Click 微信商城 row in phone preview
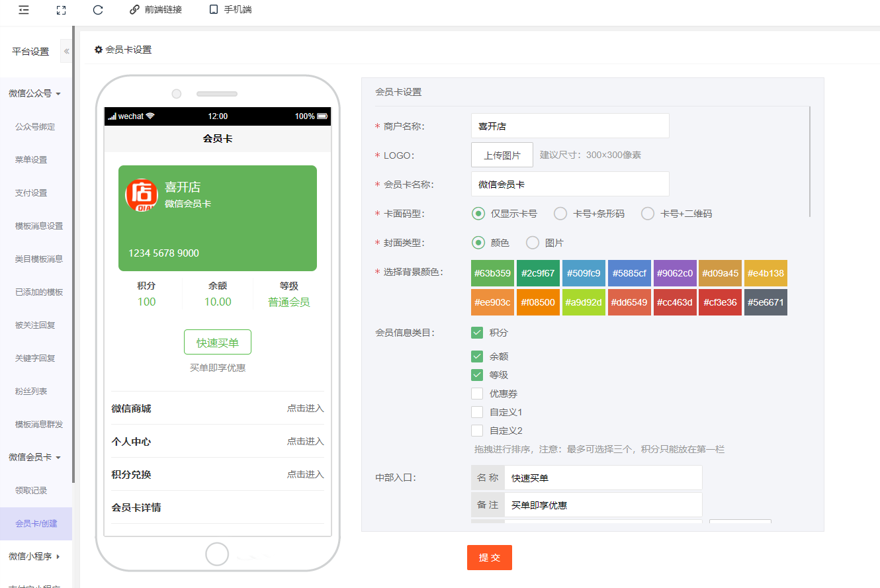The image size is (880, 588). click(x=218, y=408)
